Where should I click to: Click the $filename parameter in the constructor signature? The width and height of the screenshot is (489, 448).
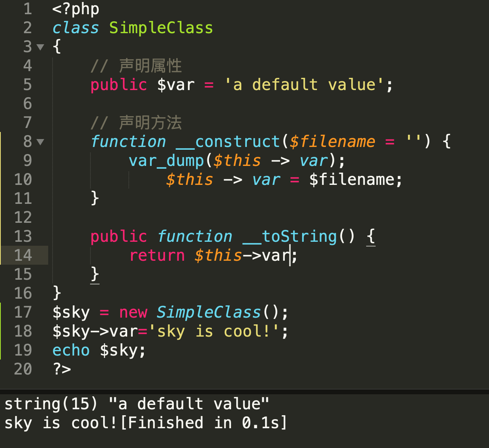pyautogui.click(x=332, y=142)
